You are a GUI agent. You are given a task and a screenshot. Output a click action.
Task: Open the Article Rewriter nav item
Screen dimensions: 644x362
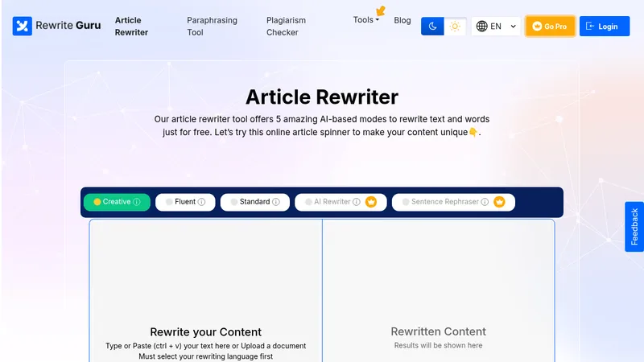(x=131, y=27)
